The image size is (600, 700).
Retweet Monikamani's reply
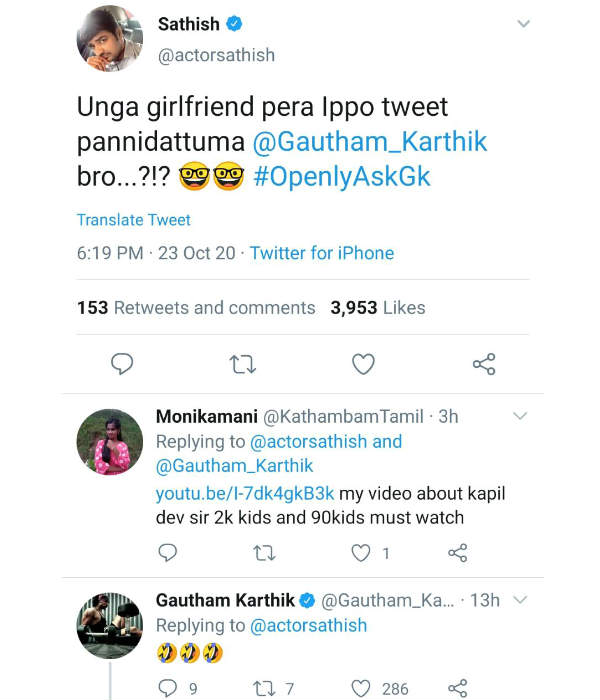tap(265, 552)
